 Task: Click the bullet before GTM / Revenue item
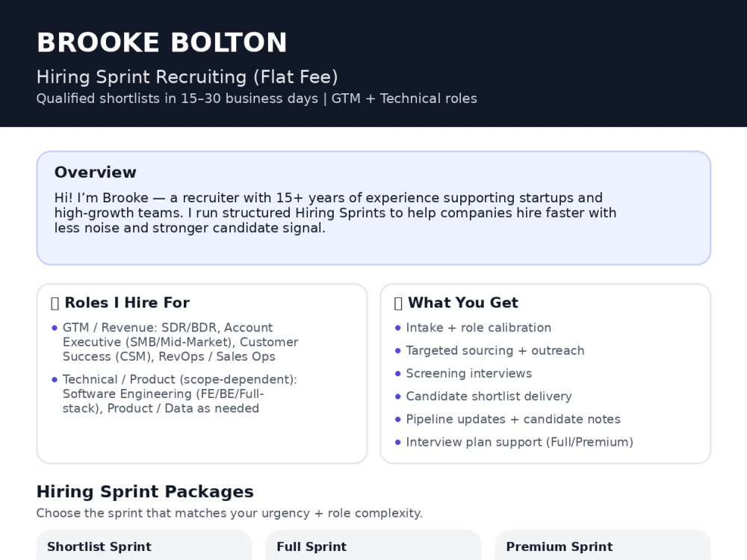pyautogui.click(x=55, y=328)
